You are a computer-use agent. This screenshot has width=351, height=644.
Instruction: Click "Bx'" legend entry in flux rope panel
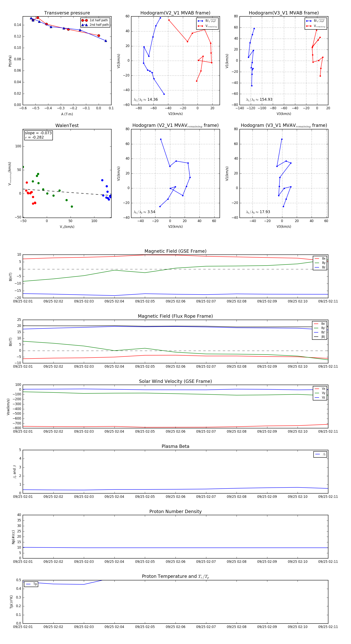320,324
